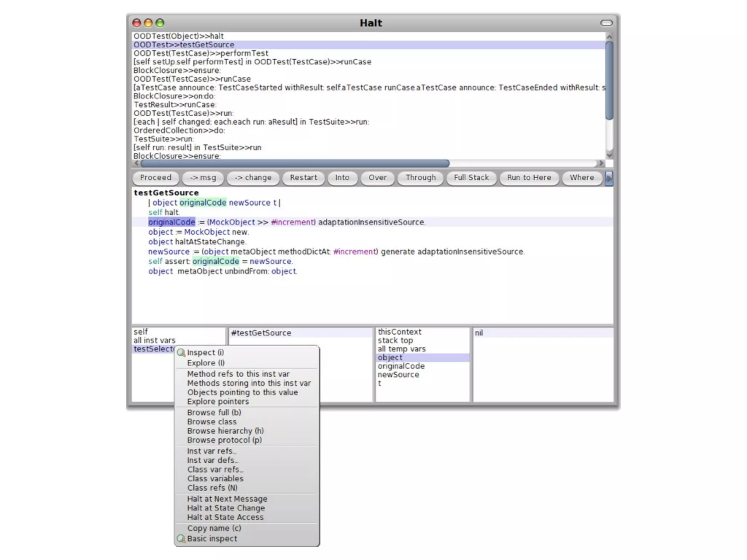The width and height of the screenshot is (747, 560).
Task: Click the Run to Here button
Action: click(x=529, y=178)
